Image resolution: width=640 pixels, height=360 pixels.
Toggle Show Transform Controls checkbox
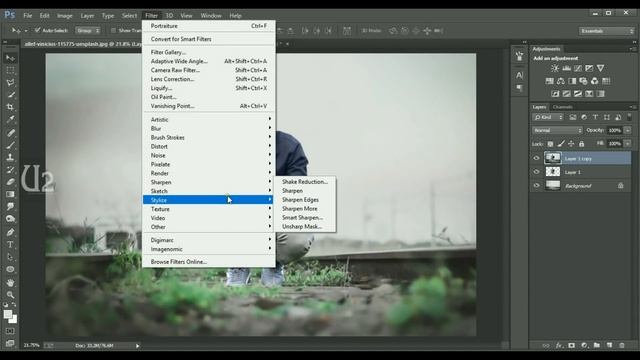point(113,30)
